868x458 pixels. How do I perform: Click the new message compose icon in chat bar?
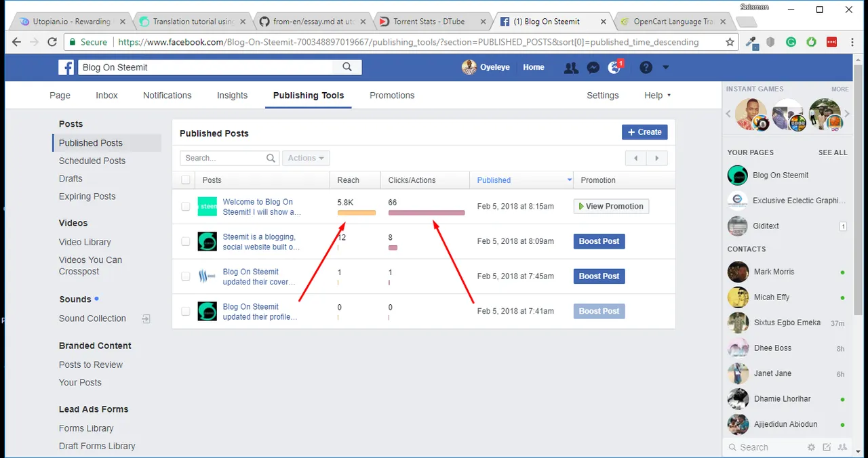coord(827,447)
